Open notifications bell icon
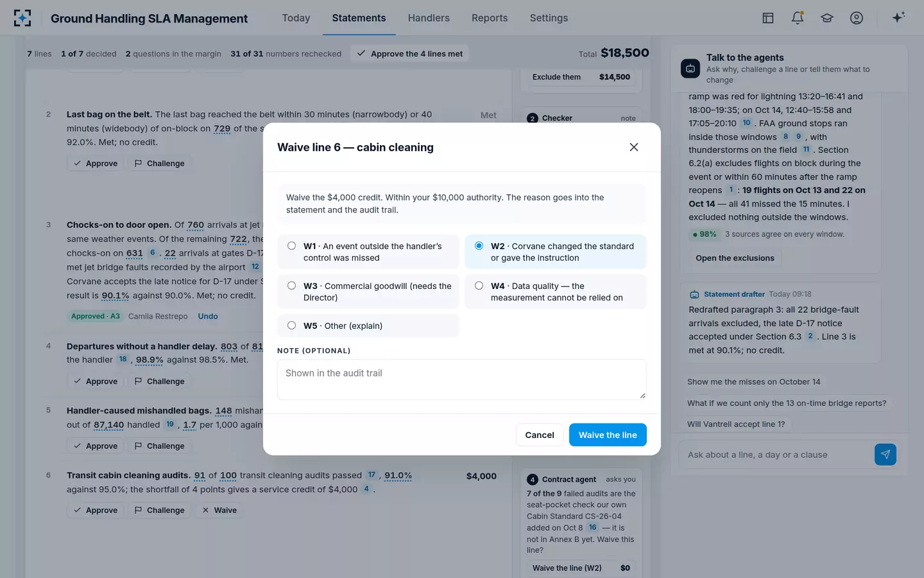Screen dimensions: 924x578 pos(798,18)
